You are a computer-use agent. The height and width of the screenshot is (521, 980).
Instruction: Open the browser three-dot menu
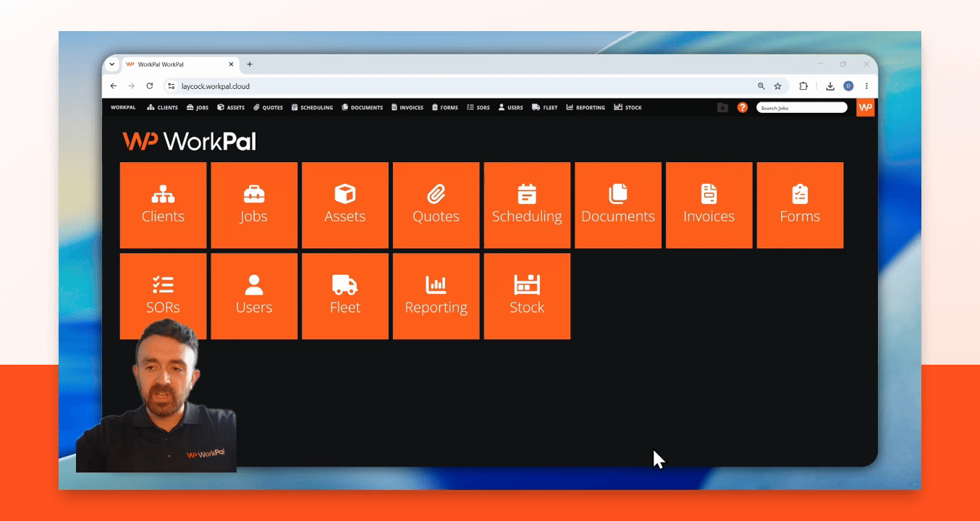[866, 86]
